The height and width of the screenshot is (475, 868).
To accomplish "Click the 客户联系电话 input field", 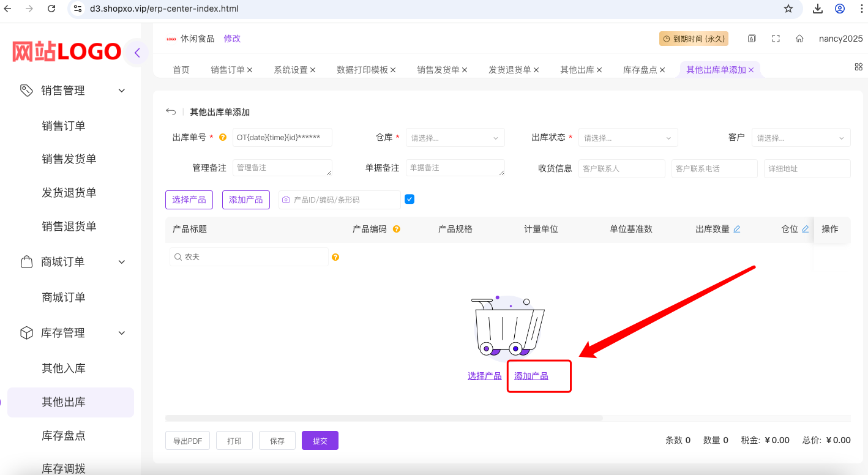I will 714,168.
